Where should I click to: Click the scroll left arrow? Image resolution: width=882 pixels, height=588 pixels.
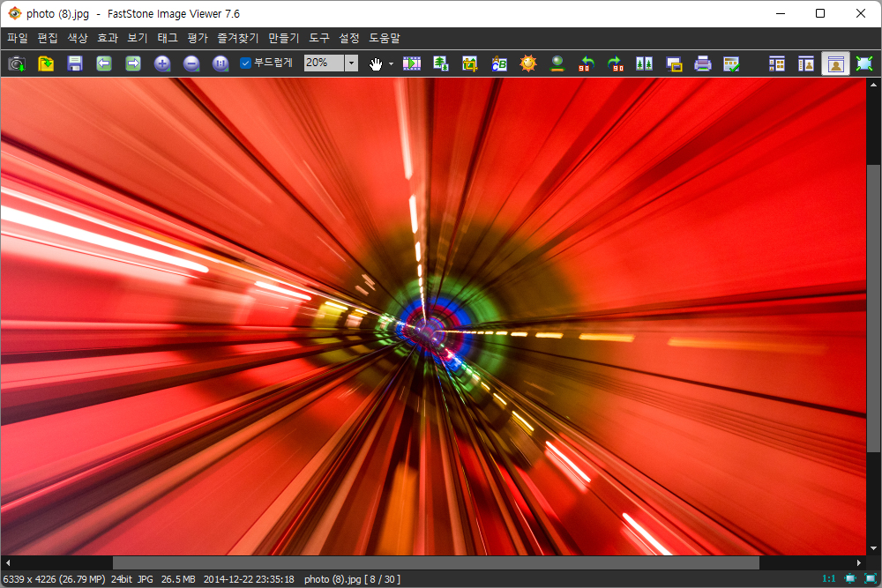coord(7,562)
